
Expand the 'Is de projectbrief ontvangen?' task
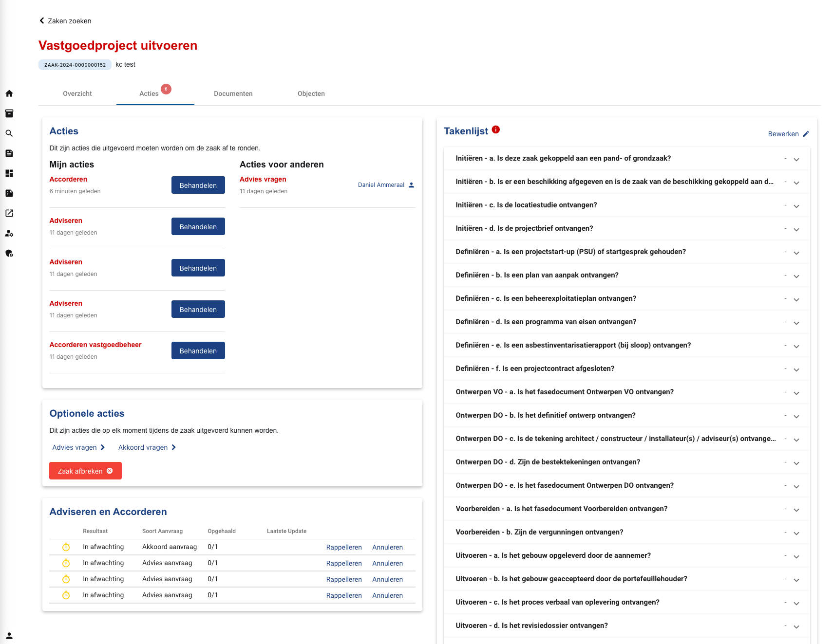(627, 228)
